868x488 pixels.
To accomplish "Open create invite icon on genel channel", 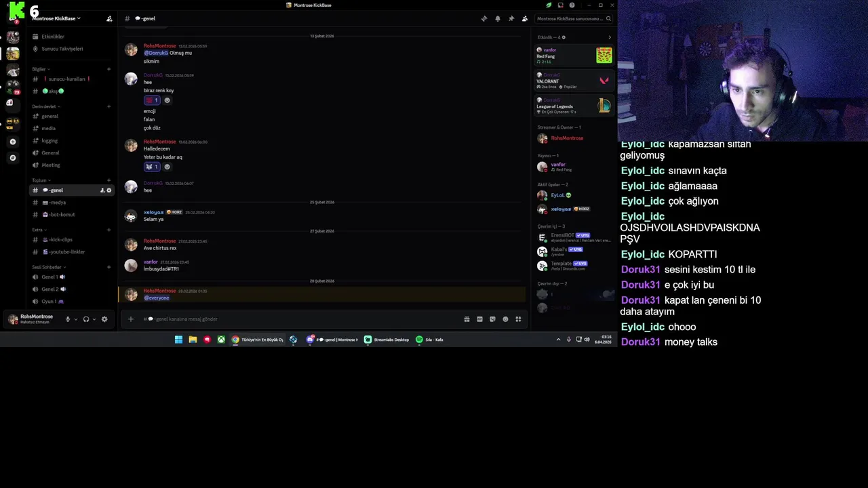I will [102, 190].
